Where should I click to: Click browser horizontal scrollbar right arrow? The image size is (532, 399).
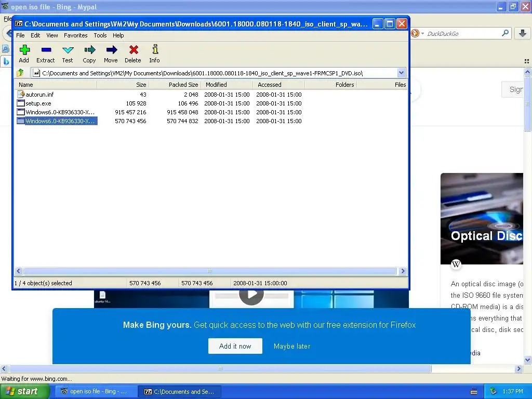[518, 368]
